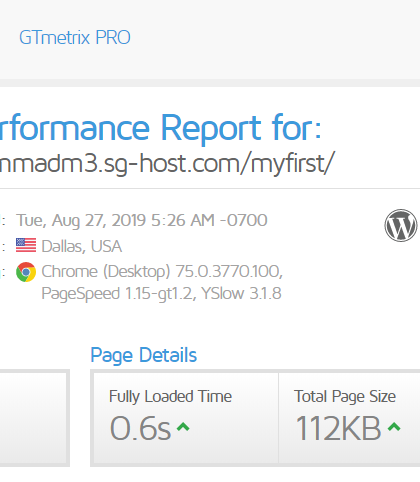The image size is (420, 482).
Task: Click the USA flag icon
Action: click(x=26, y=245)
